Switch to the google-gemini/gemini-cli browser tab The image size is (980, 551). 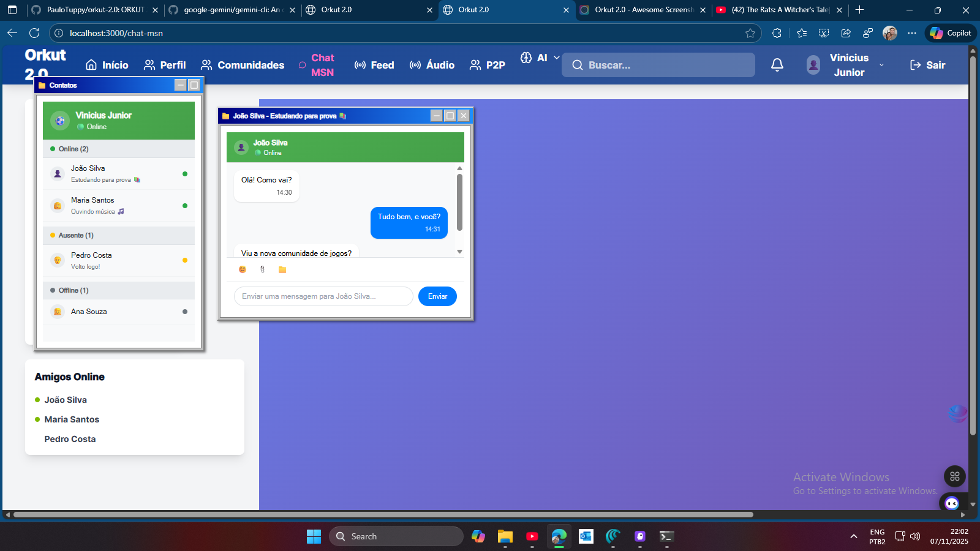pyautogui.click(x=233, y=10)
